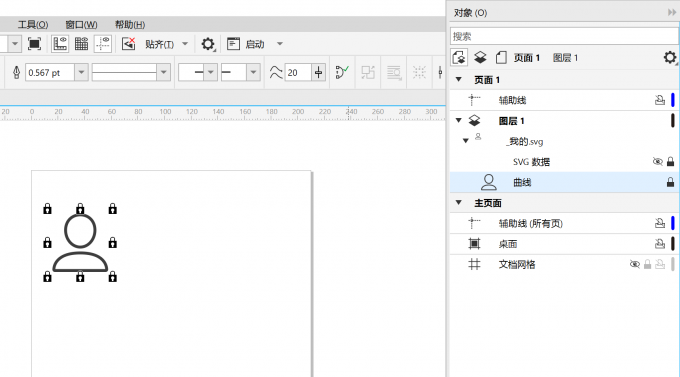
Task: Collapse the 页面 1 tree node
Action: pyautogui.click(x=458, y=79)
